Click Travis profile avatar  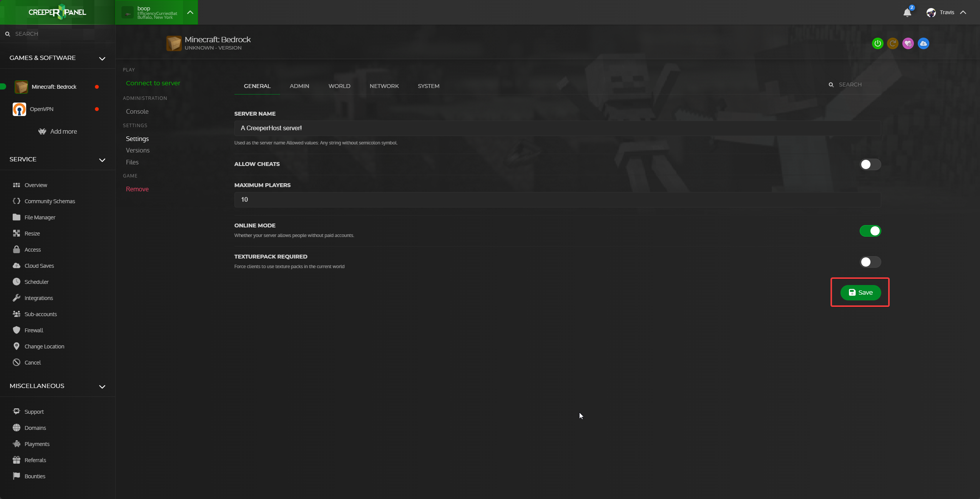(931, 12)
